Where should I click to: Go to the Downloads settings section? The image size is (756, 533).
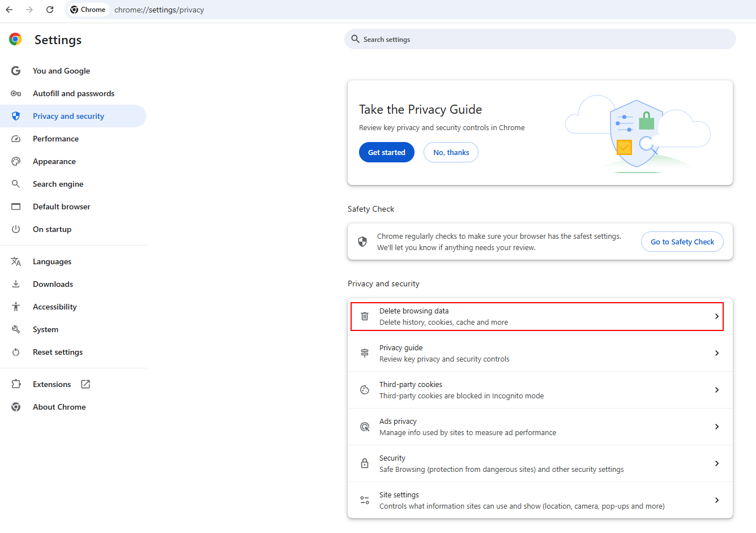point(53,284)
